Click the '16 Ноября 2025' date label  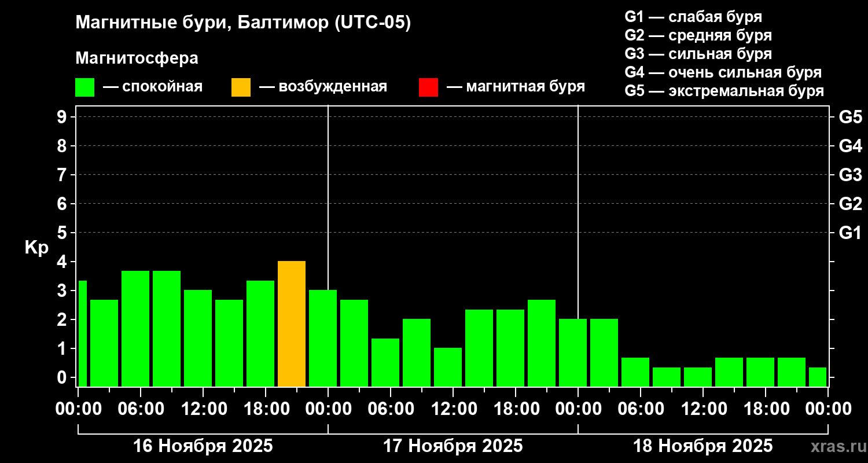(203, 446)
